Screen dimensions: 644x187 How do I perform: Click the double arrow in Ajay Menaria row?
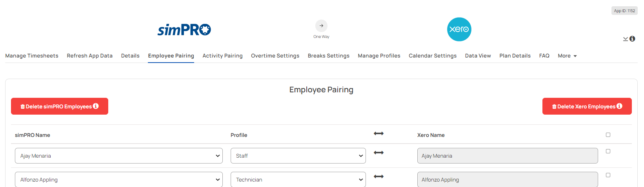point(378,153)
